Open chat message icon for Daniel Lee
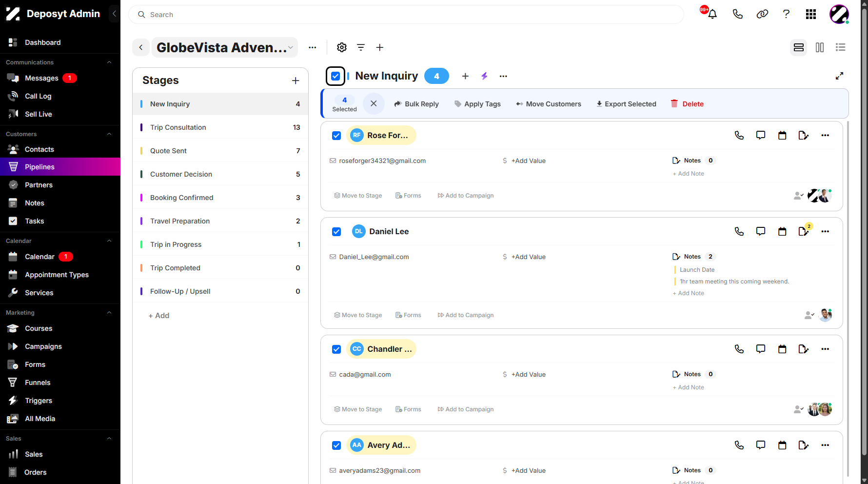This screenshot has width=868, height=484. click(x=761, y=231)
